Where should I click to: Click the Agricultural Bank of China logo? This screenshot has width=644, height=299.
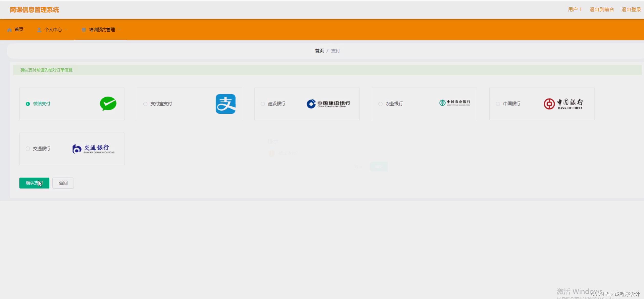pyautogui.click(x=455, y=103)
